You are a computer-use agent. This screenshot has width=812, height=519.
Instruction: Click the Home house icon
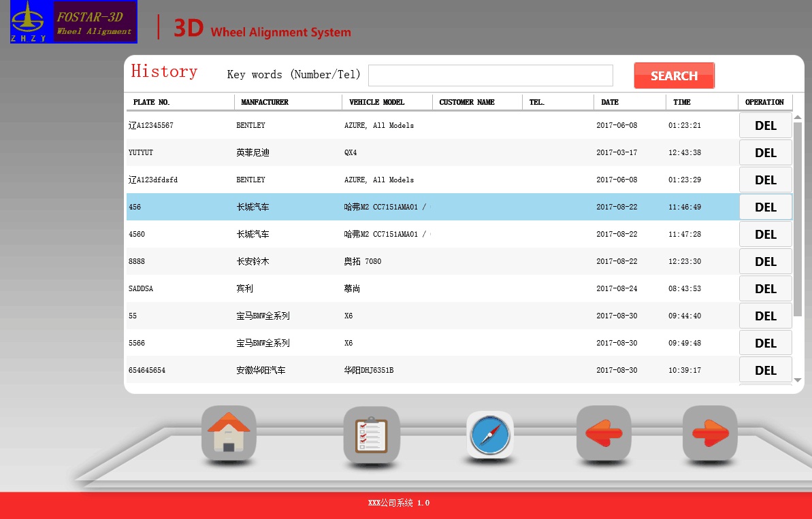(x=229, y=433)
